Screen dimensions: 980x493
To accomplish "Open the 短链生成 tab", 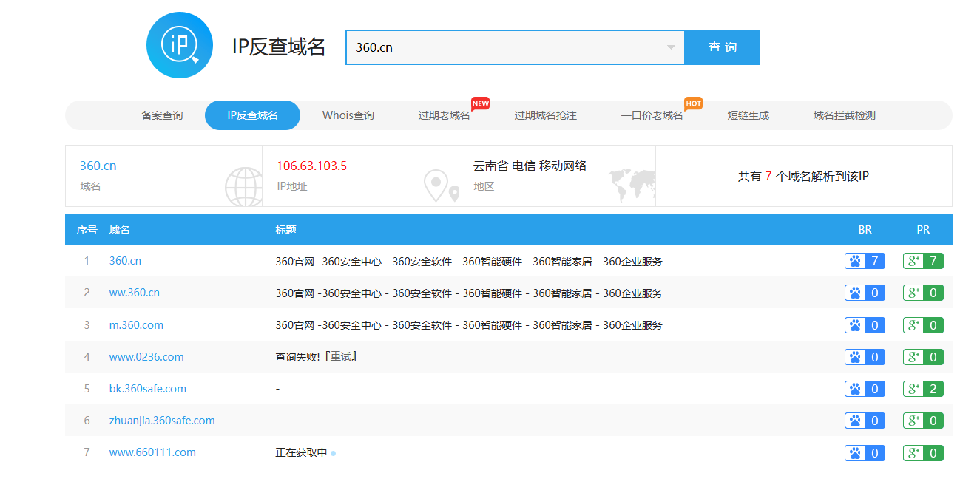I will pyautogui.click(x=748, y=115).
